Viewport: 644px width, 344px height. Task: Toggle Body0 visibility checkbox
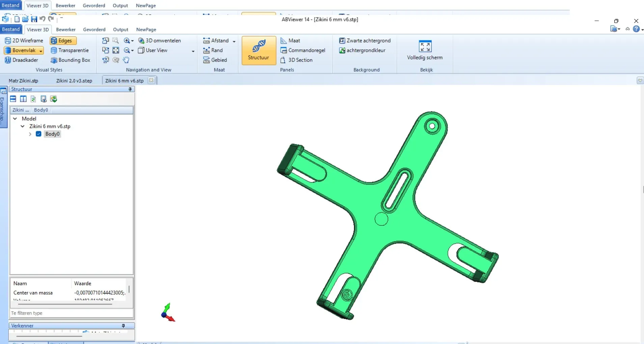point(38,134)
